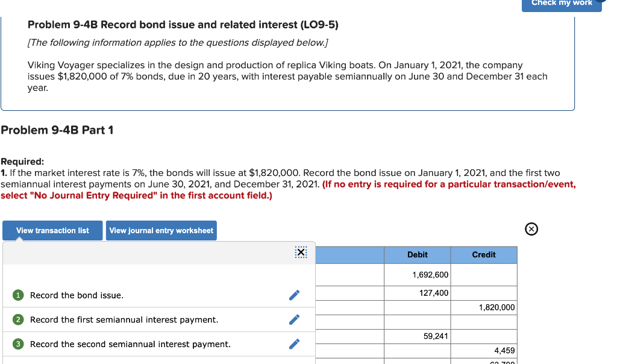Click the debit cell showing 59,241

pos(417,337)
